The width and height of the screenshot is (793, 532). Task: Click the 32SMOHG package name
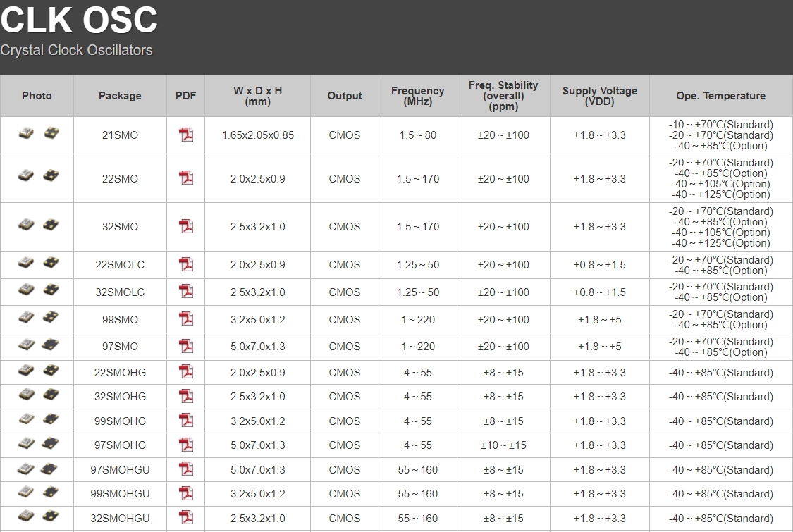click(x=120, y=397)
